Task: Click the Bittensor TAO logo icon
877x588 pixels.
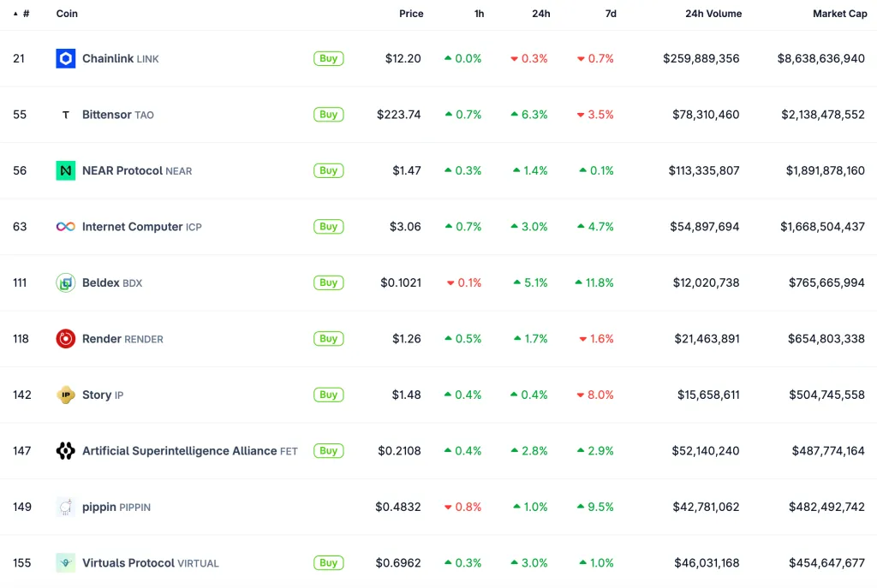Action: (x=66, y=115)
